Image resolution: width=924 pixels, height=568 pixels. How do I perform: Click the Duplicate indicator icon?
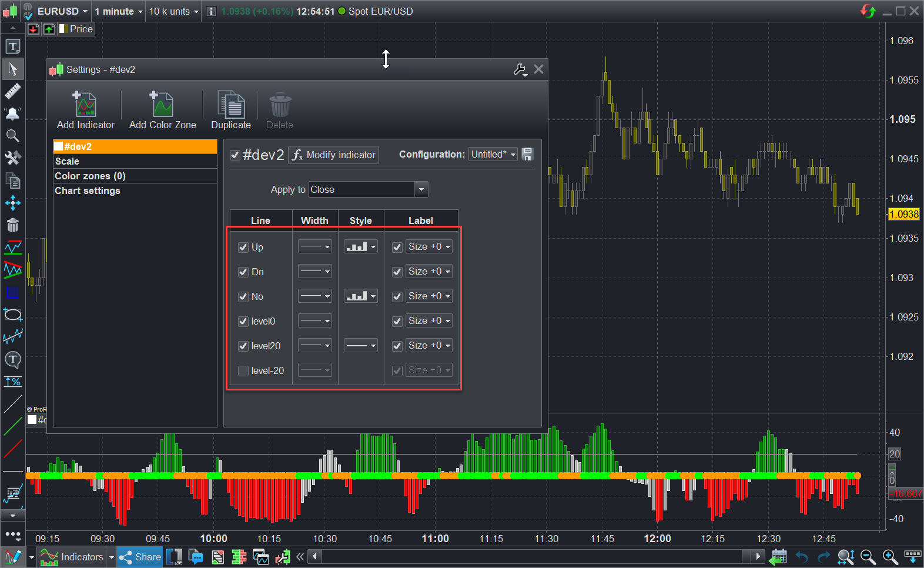point(230,106)
